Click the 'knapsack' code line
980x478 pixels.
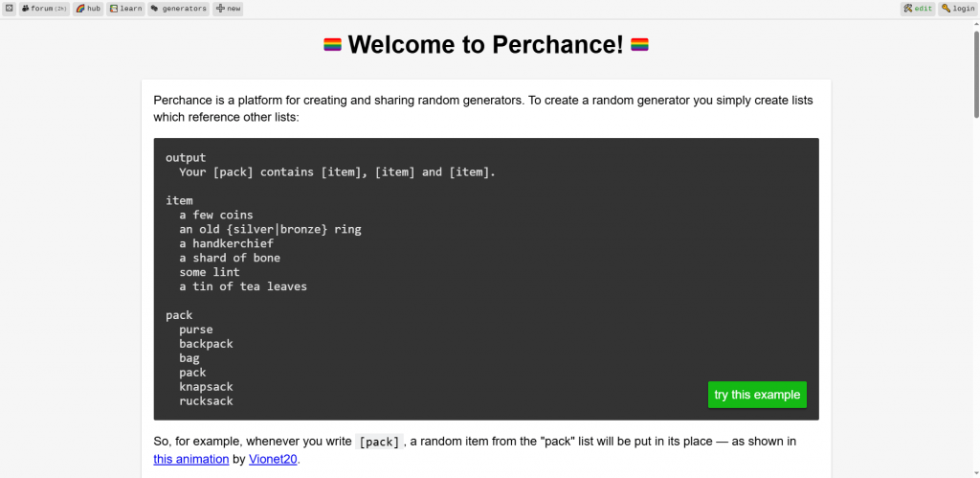(x=207, y=387)
